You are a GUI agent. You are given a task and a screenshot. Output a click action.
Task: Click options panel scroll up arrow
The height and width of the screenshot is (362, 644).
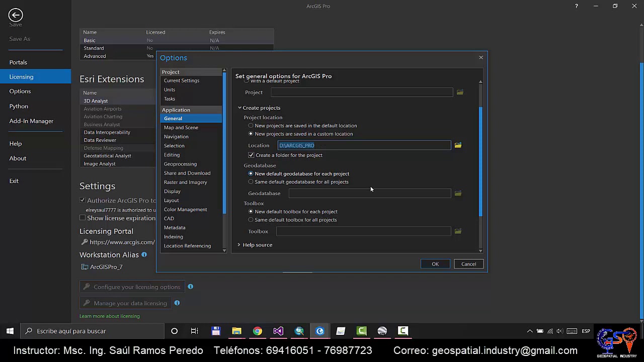[x=480, y=81]
